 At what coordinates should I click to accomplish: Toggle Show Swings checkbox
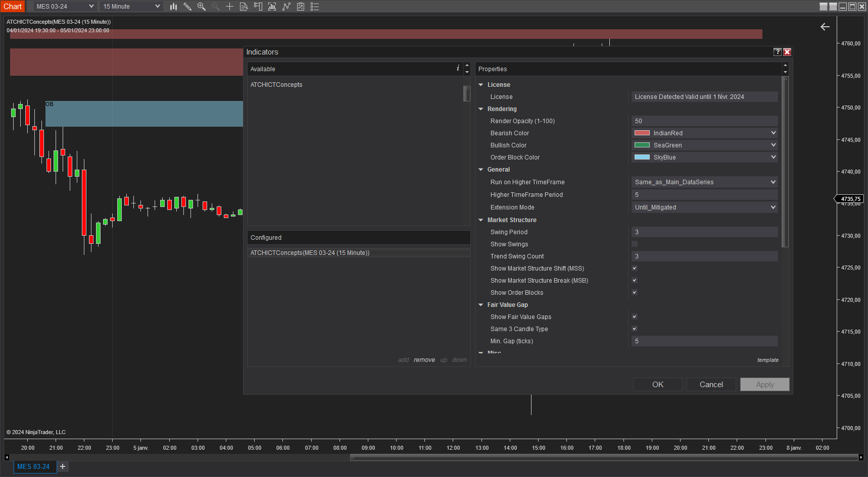tap(635, 244)
